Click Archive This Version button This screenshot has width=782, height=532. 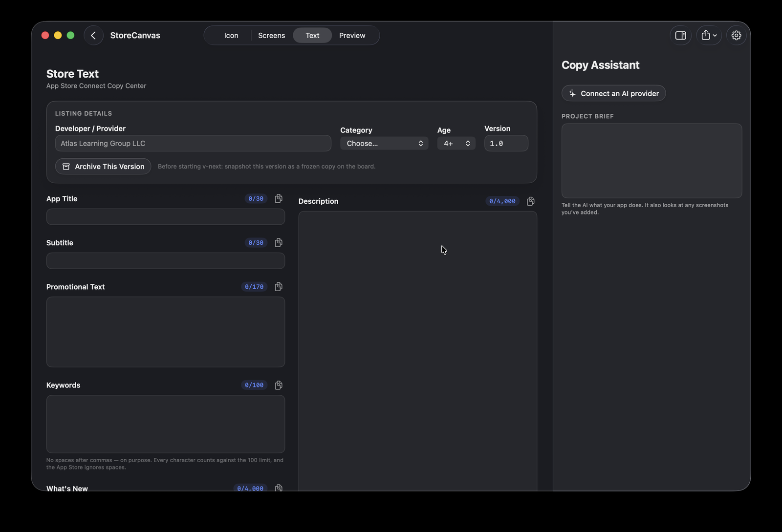pos(103,166)
